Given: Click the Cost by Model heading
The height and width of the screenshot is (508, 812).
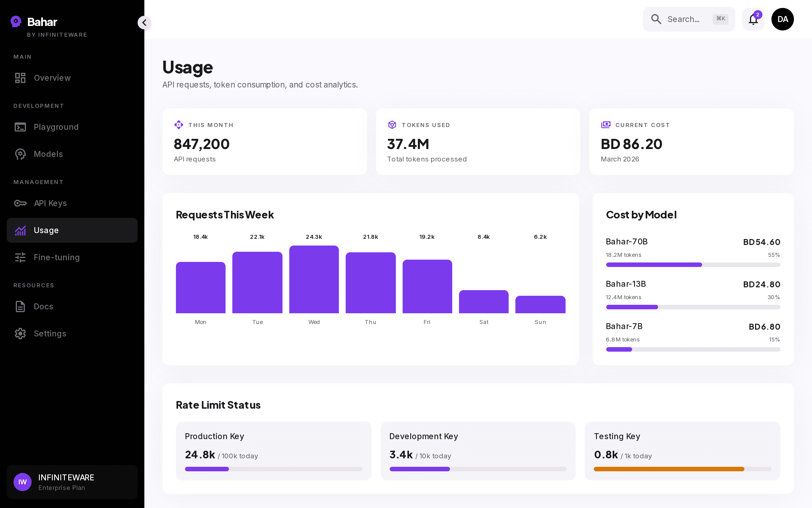Looking at the screenshot, I should click(x=641, y=215).
